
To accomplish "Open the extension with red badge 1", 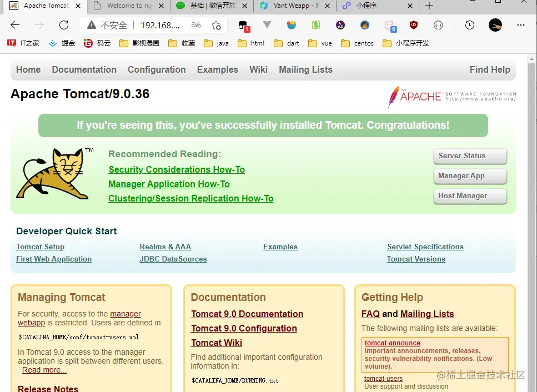I will tap(243, 26).
